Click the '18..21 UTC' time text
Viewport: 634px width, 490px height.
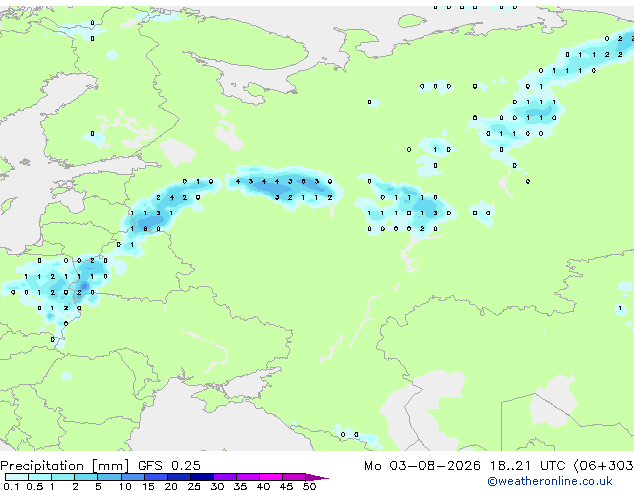[x=527, y=466]
